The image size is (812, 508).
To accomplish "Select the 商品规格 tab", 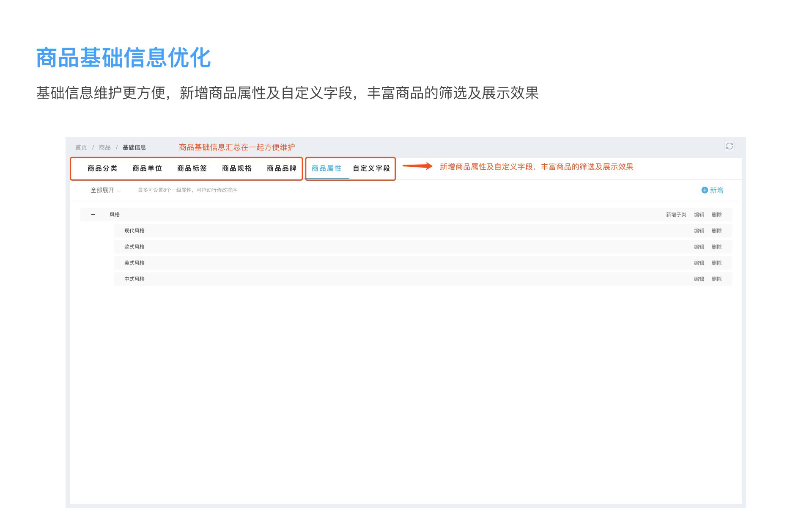I will point(237,168).
